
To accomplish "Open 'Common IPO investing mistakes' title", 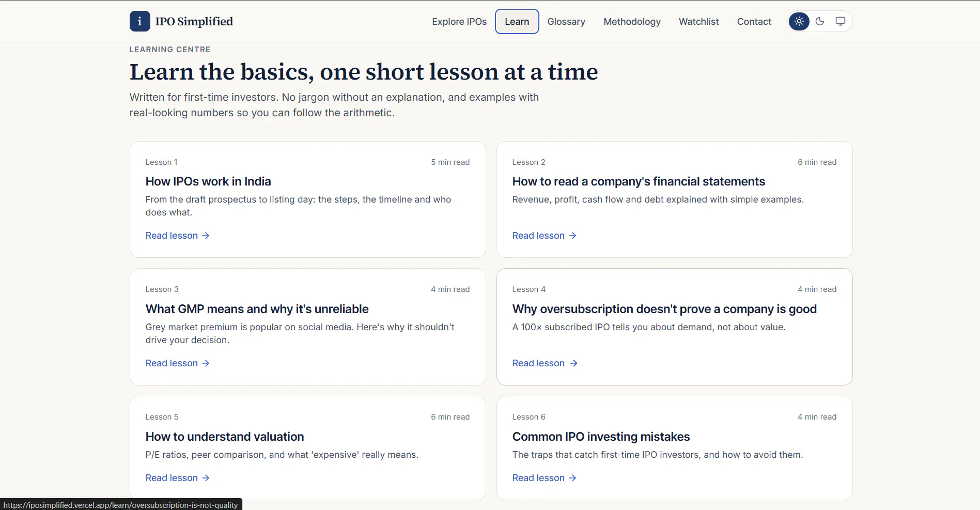I will coord(601,437).
